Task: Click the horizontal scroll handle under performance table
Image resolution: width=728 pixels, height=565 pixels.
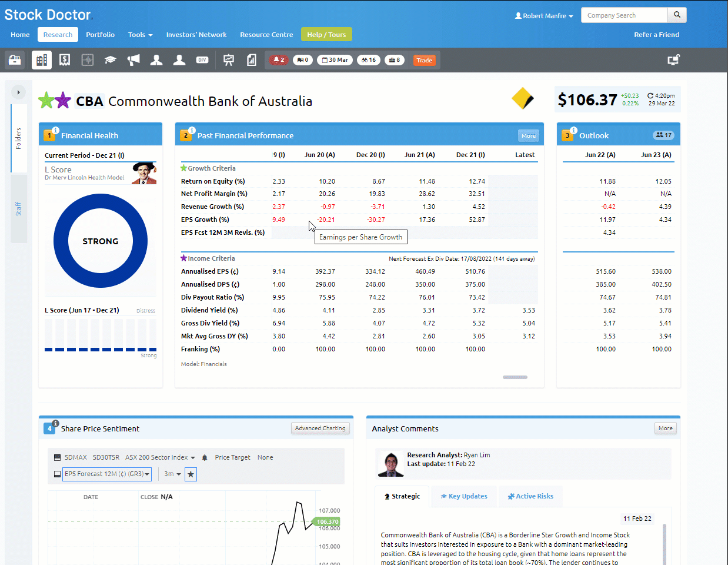Action: click(515, 377)
